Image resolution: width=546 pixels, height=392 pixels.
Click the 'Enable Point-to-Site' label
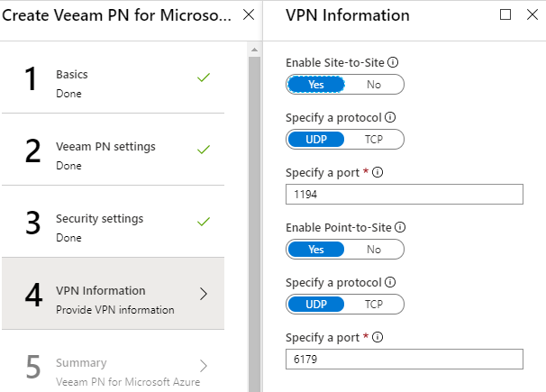[339, 228]
